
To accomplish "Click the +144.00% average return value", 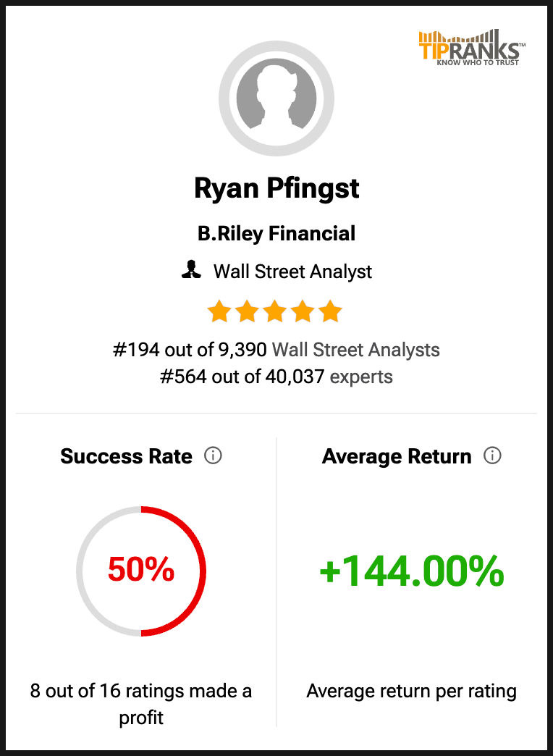I will click(x=412, y=572).
